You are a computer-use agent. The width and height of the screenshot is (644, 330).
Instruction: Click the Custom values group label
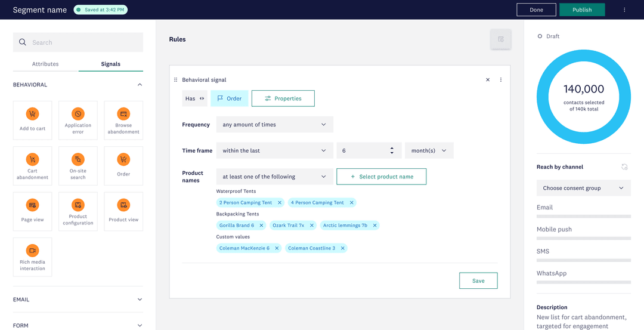(233, 237)
